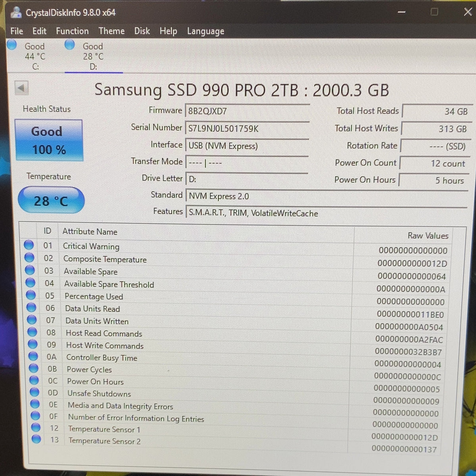
Task: Click the status dot beside Available Spare Threshold
Action: coord(31,283)
